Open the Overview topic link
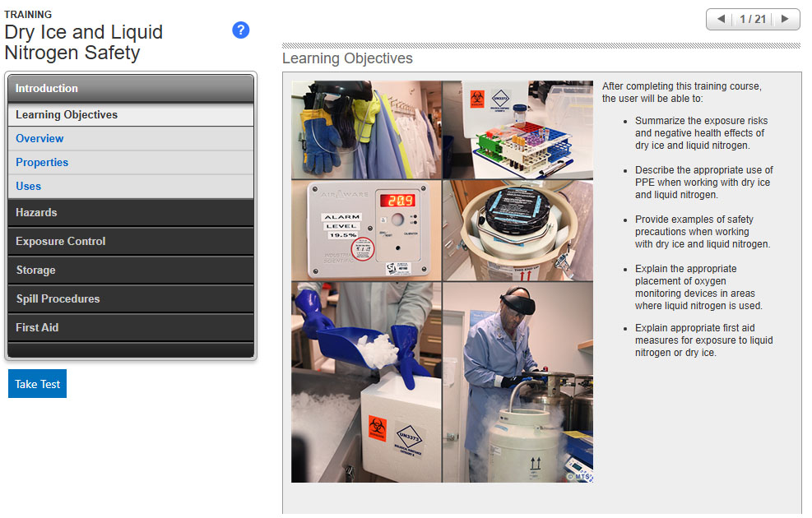The height and width of the screenshot is (518, 812). pos(39,139)
